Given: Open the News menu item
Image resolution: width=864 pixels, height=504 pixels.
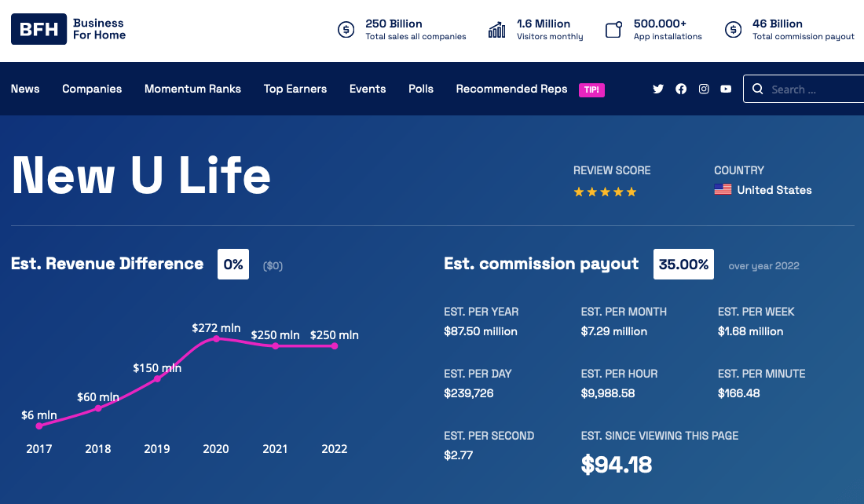Looking at the screenshot, I should click(25, 89).
